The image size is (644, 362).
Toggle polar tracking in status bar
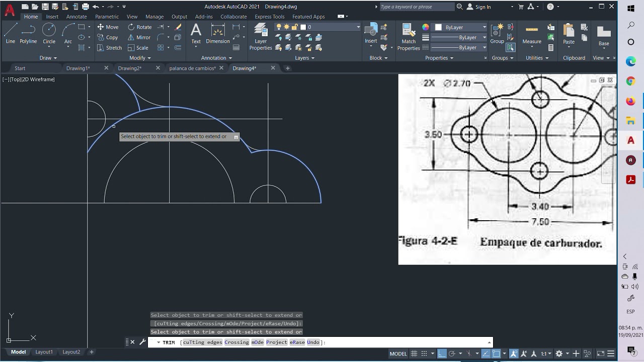[x=452, y=353]
